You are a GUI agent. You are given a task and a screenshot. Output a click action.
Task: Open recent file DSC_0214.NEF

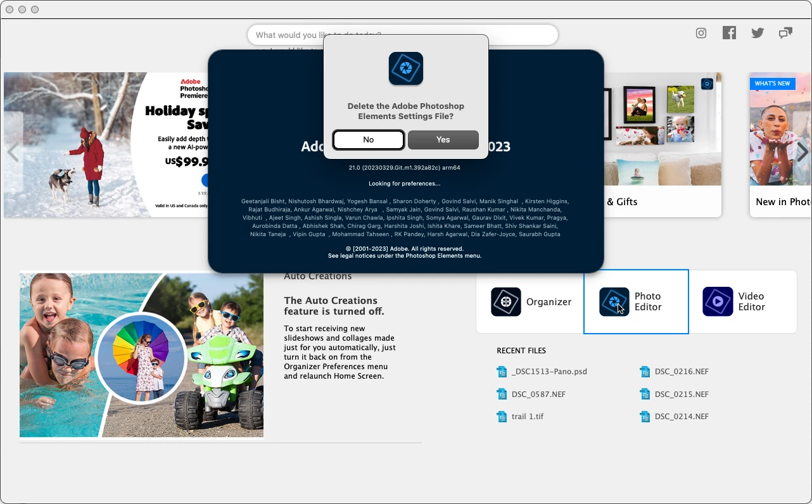tap(682, 417)
